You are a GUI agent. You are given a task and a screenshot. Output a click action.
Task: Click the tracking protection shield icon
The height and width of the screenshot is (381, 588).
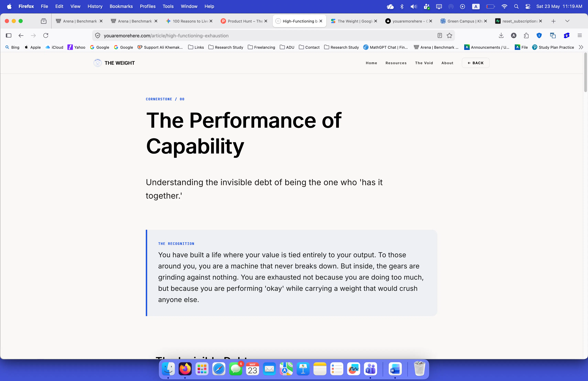[x=98, y=36]
